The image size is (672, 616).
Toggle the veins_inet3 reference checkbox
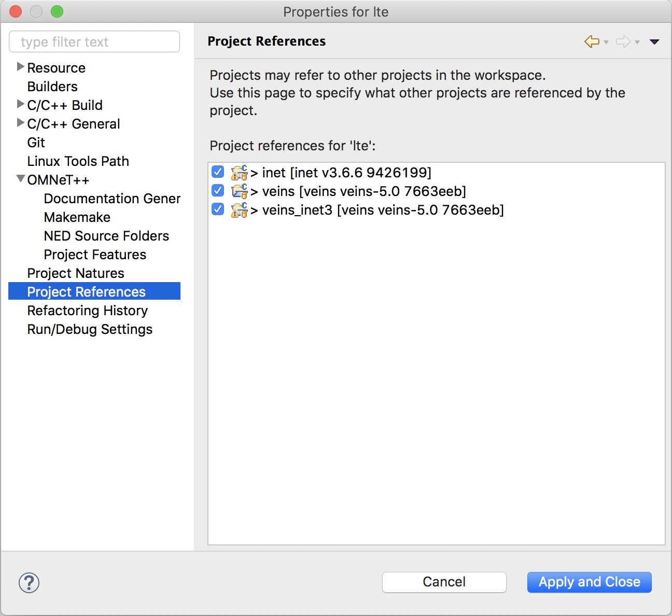(218, 209)
